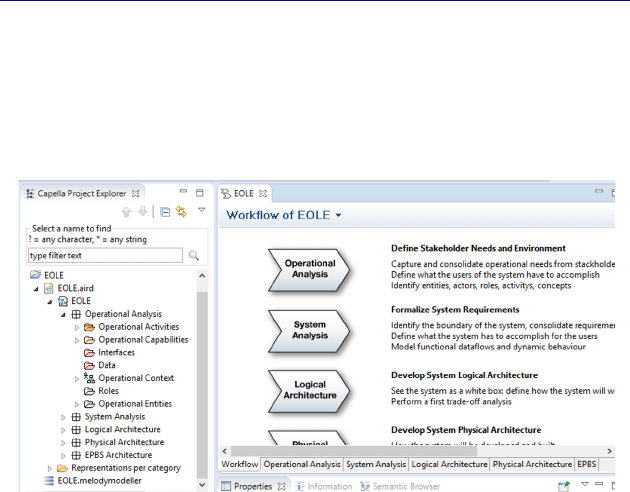The height and width of the screenshot is (492, 630).
Task: Click the Operational Capabilities folder icon
Action: point(89,340)
